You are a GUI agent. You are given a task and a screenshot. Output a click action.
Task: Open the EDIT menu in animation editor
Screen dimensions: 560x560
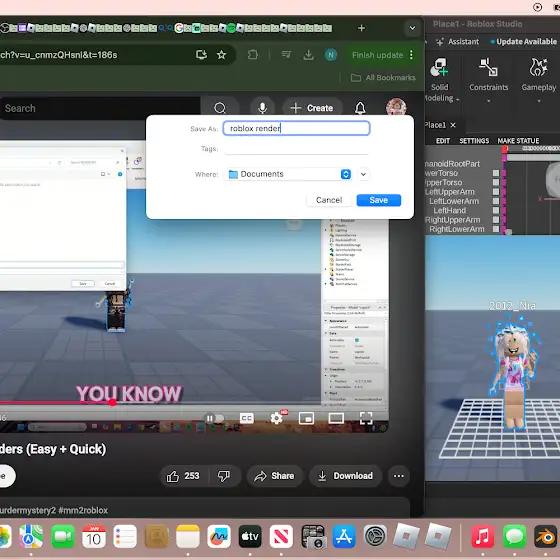click(443, 141)
